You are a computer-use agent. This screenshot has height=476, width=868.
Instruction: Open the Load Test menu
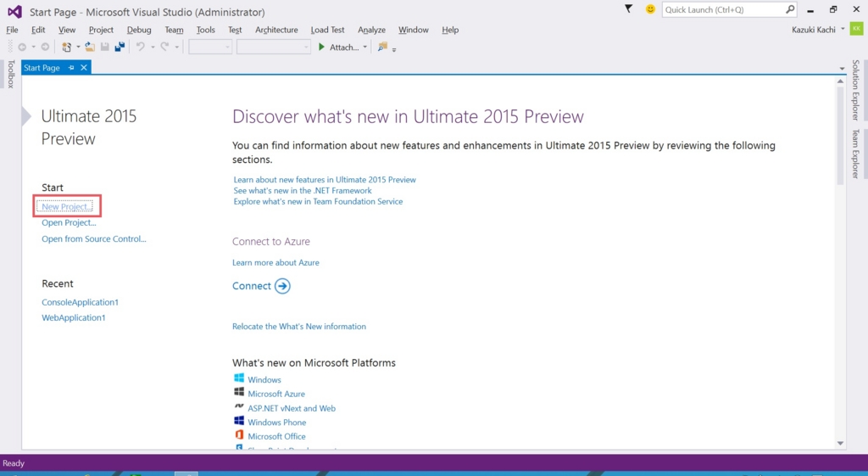click(x=327, y=30)
